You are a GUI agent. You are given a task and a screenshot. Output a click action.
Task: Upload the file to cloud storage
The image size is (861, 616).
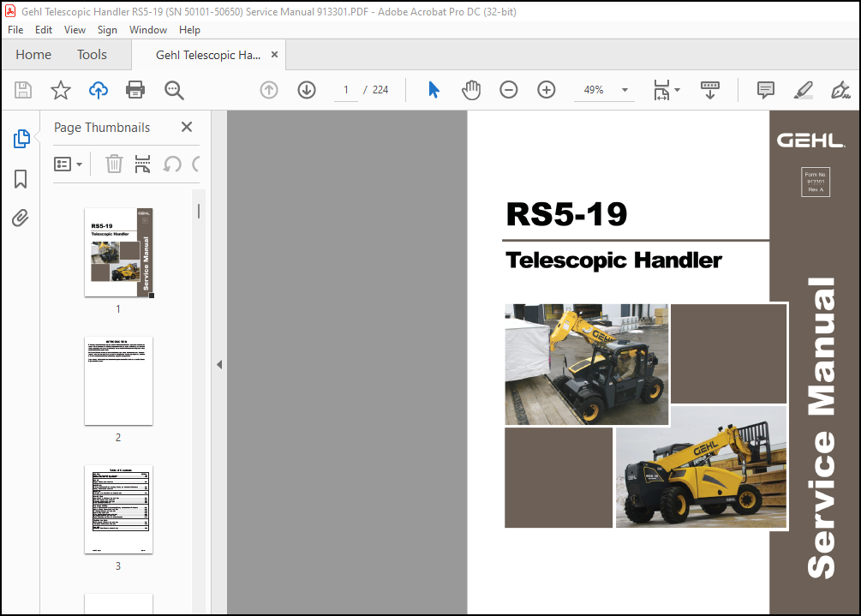click(99, 90)
